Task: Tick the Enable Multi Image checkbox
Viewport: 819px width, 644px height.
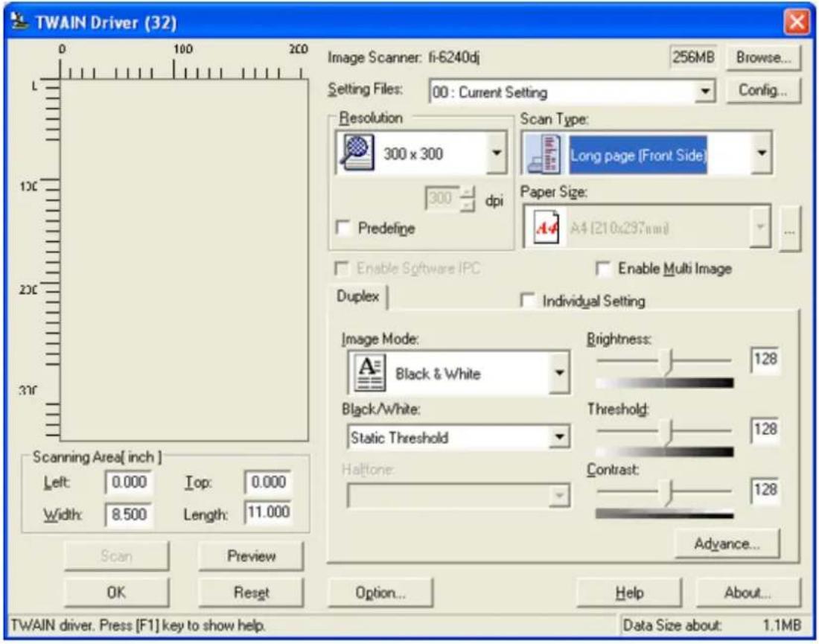Action: 603,269
